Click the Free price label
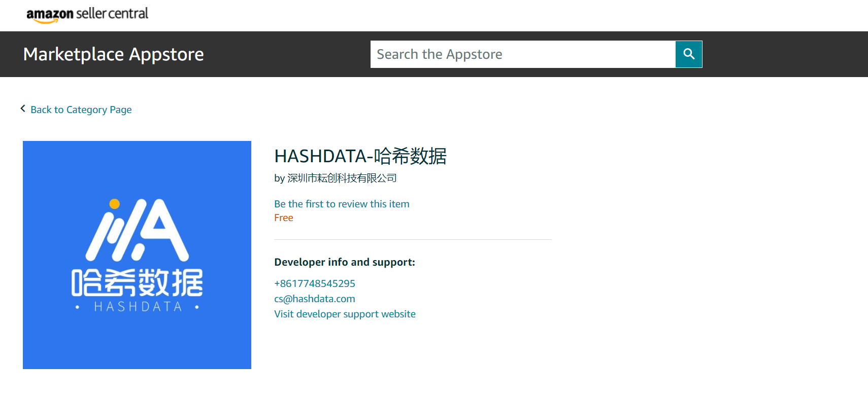The width and height of the screenshot is (868, 398). tap(284, 218)
